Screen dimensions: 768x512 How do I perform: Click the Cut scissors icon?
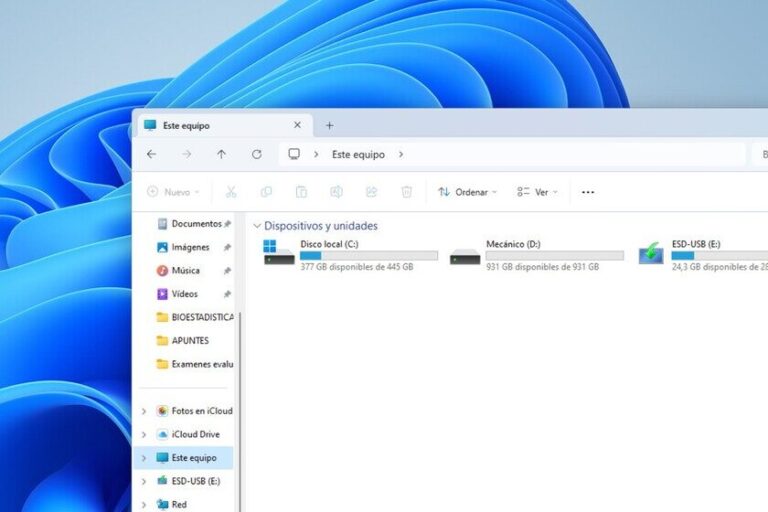231,192
